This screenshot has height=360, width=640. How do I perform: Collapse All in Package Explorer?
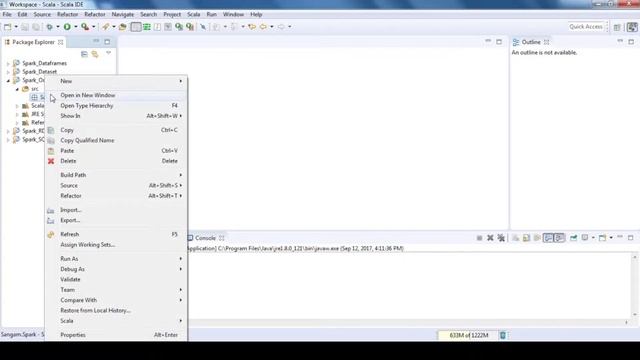[x=84, y=54]
